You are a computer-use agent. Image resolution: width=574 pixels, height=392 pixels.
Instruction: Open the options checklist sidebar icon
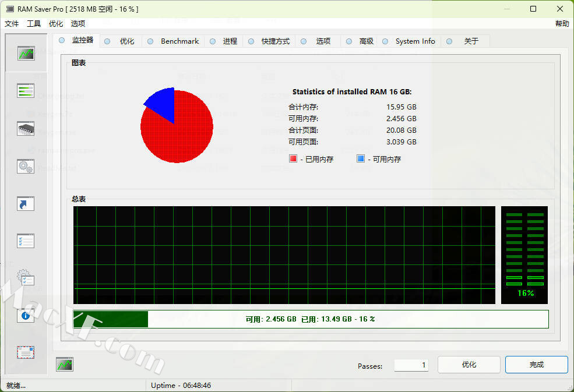tap(26, 241)
